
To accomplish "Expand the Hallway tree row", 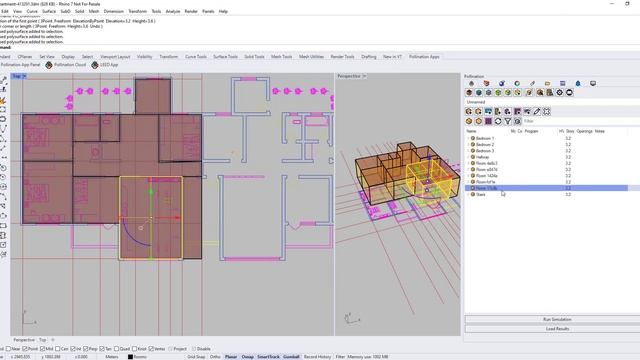I will click(x=468, y=157).
